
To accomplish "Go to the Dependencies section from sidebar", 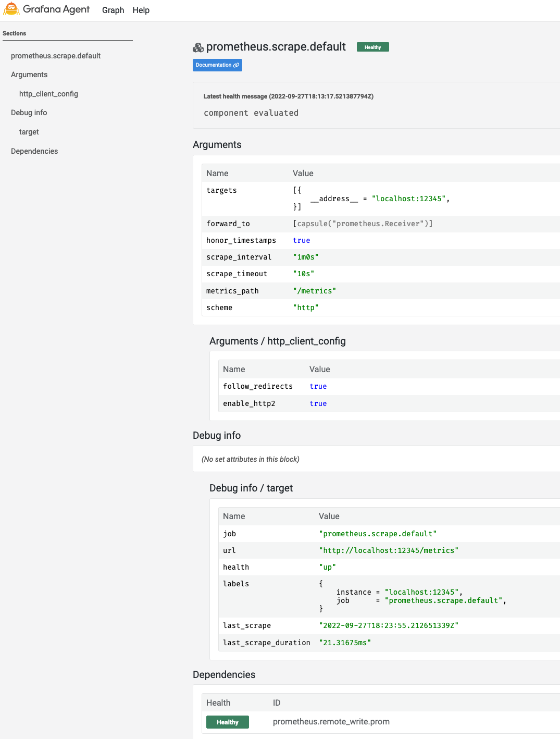I will click(x=34, y=151).
